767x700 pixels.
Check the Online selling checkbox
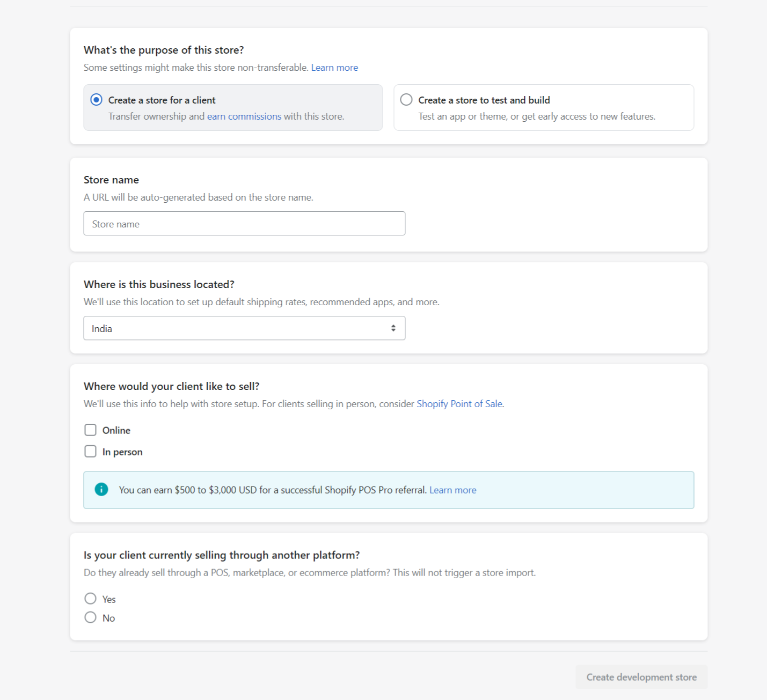(x=90, y=430)
